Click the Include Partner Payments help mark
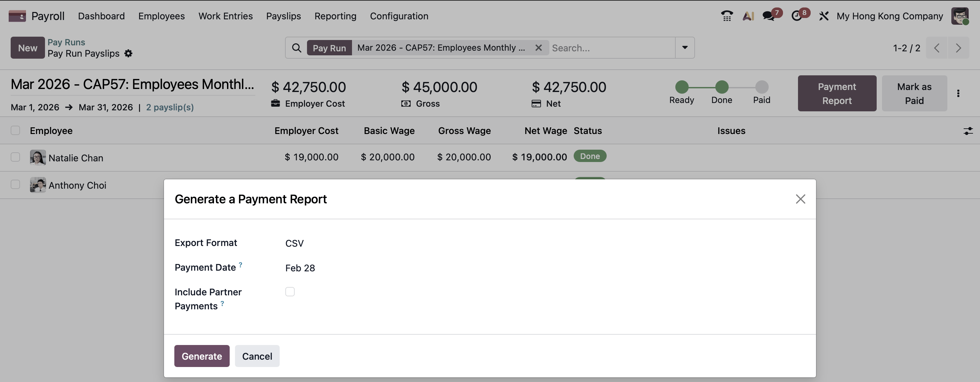Screen dimensions: 980x382 point(222,303)
